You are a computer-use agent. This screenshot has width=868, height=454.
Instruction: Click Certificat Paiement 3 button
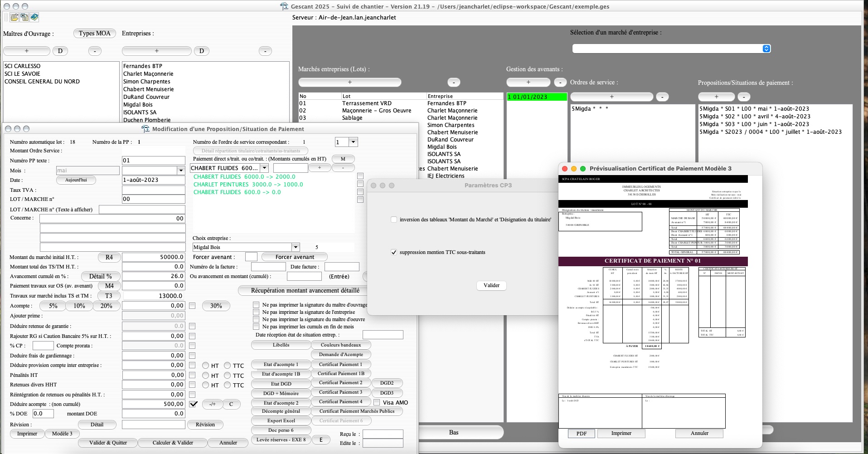pos(340,392)
